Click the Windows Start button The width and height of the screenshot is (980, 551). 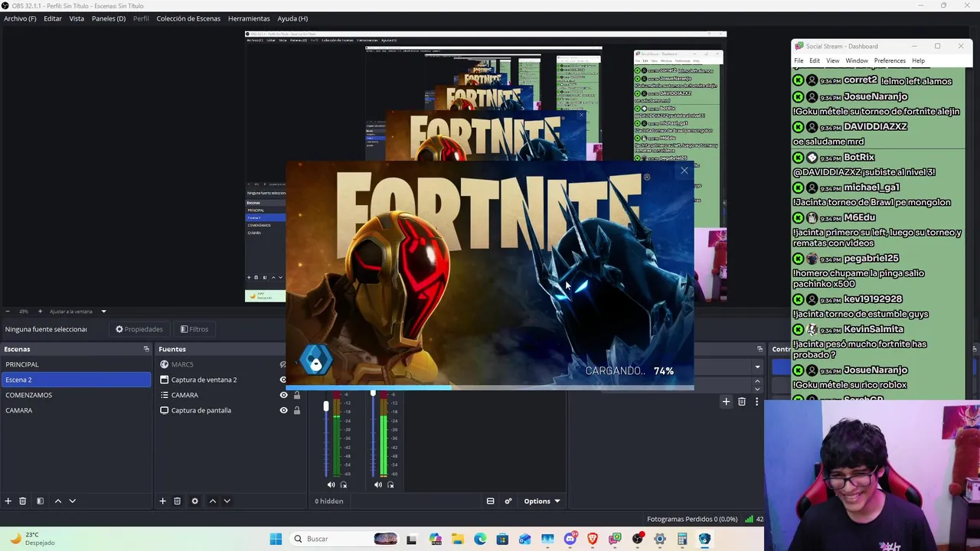[x=276, y=539]
